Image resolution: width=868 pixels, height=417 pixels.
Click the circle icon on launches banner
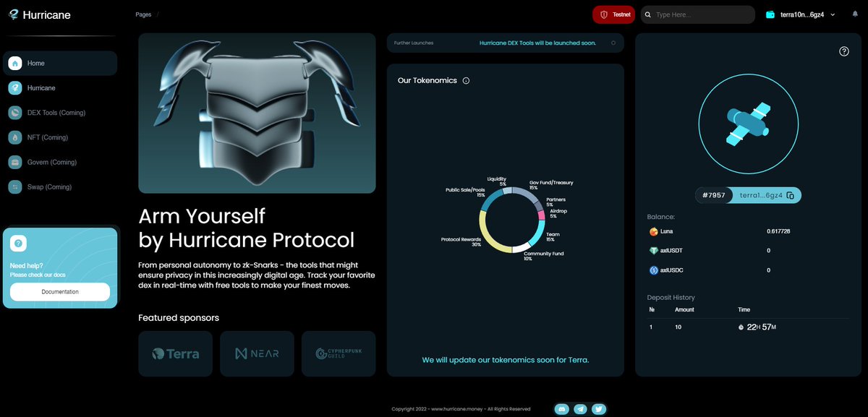pos(613,43)
